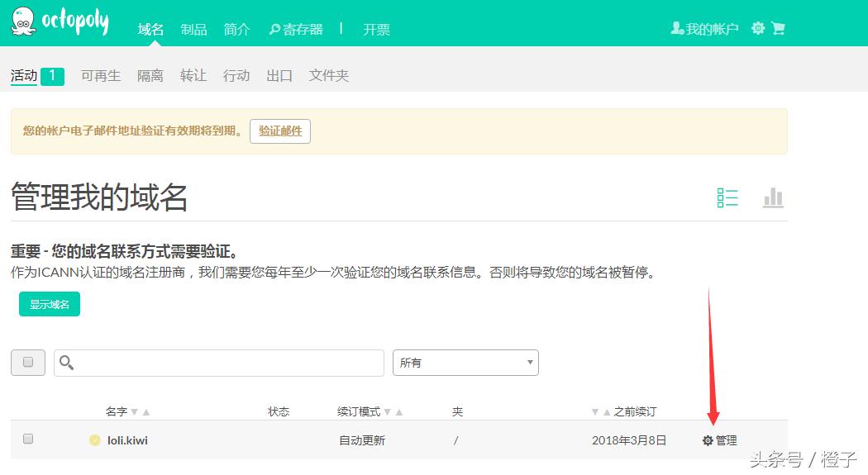Open 寄存器 search in the header
This screenshot has width=868, height=475.
[296, 29]
